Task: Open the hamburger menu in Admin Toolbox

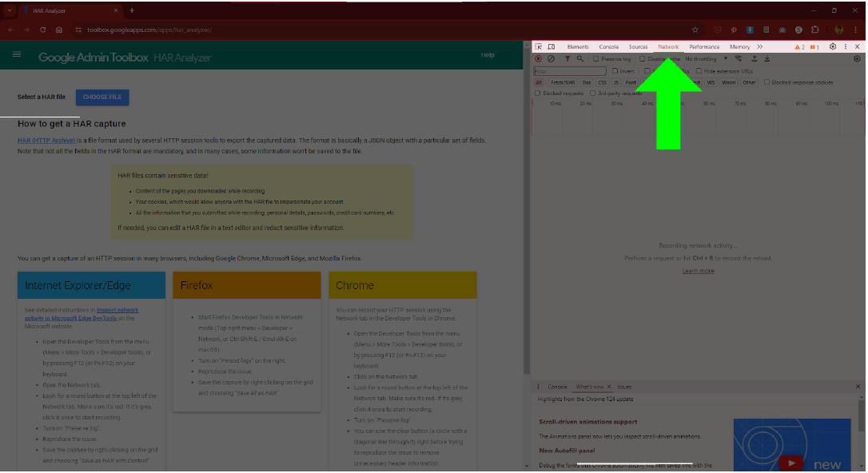Action: point(18,55)
